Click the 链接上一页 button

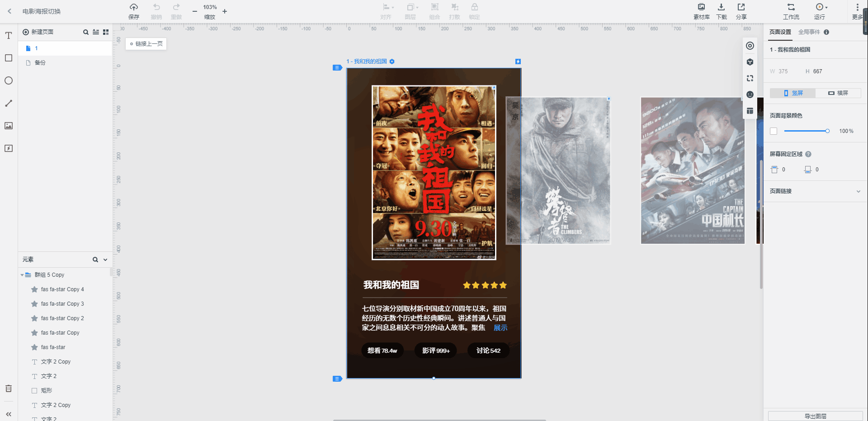[x=146, y=44]
